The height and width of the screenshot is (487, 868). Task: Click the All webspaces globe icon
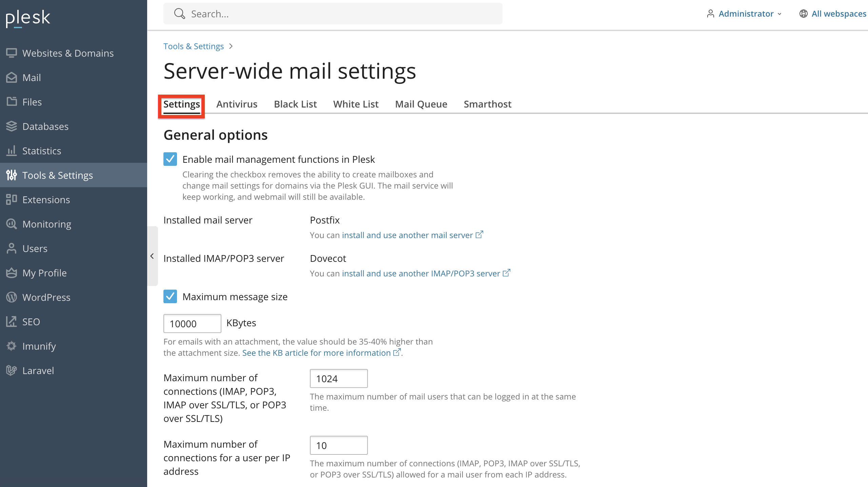[804, 14]
